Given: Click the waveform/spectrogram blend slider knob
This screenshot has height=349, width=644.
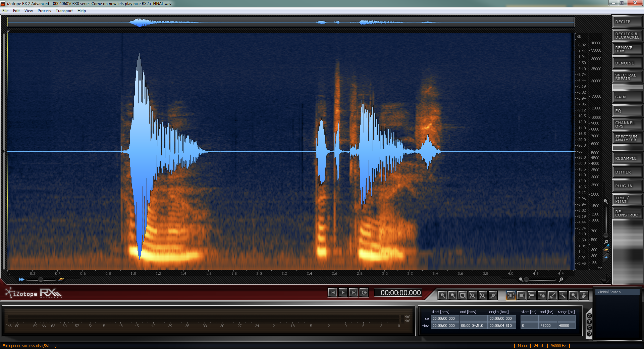Looking at the screenshot, I should (41, 280).
